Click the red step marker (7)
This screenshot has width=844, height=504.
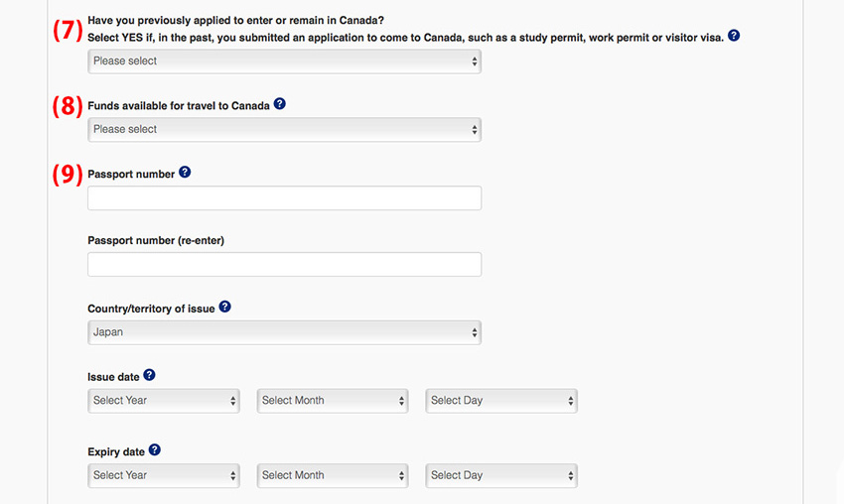coord(68,30)
